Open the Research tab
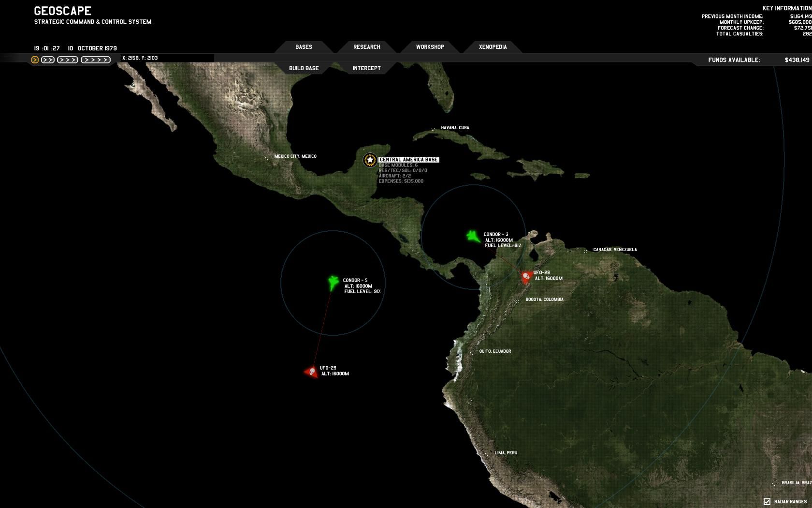The height and width of the screenshot is (508, 812). (366, 47)
